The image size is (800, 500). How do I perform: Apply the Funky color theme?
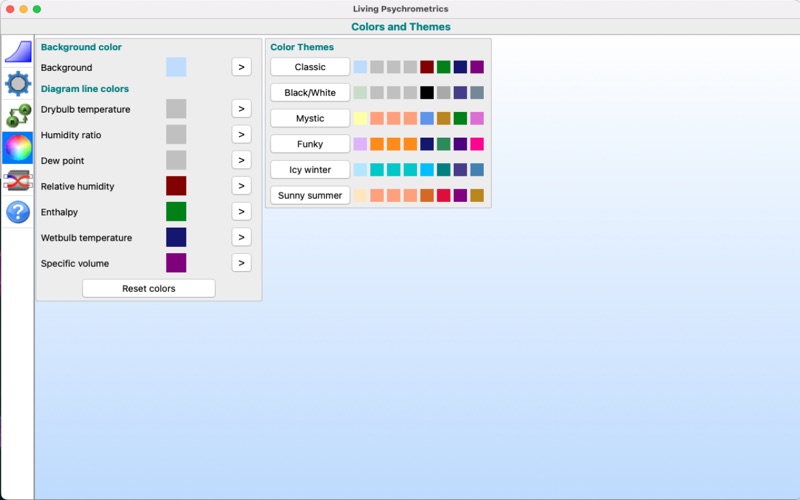click(310, 144)
